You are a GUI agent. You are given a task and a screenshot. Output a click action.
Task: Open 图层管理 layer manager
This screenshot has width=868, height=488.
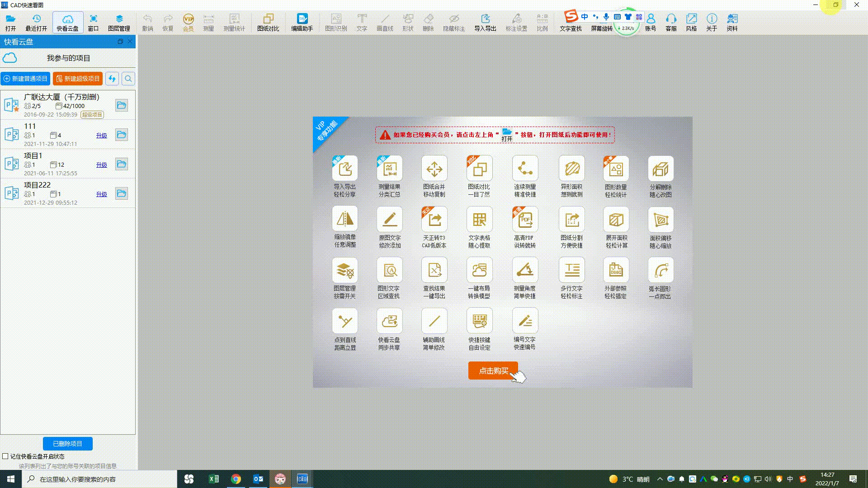(x=119, y=22)
